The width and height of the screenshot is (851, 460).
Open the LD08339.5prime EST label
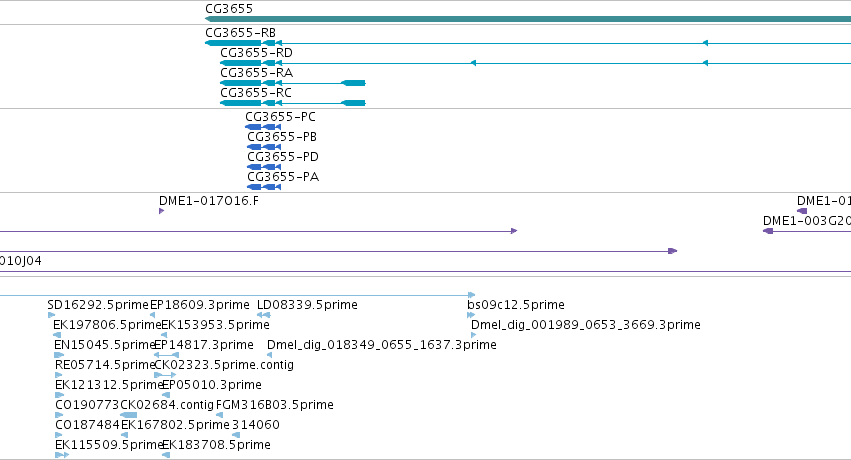click(x=307, y=305)
